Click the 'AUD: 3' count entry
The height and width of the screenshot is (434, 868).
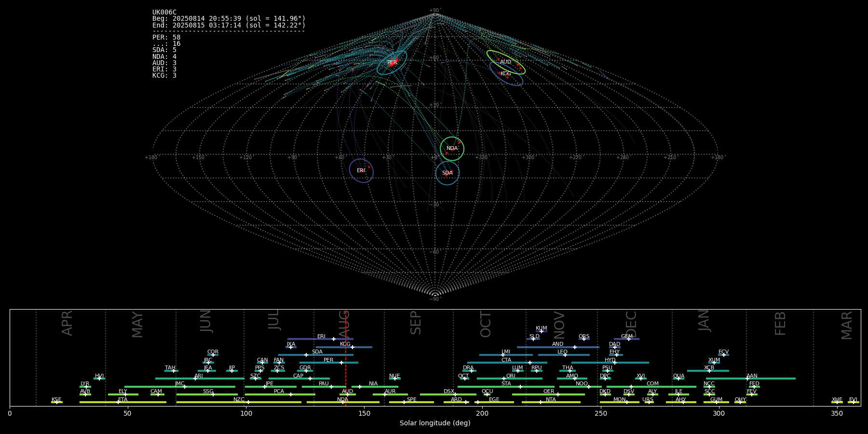[164, 63]
